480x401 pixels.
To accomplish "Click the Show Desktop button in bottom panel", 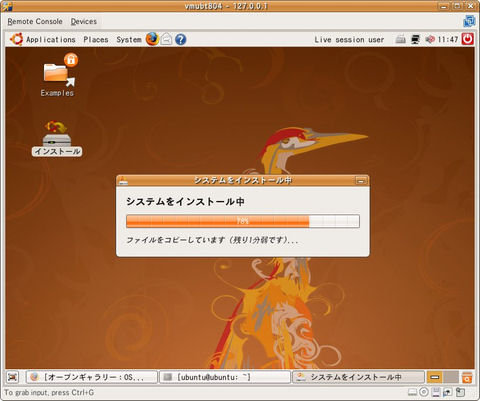I will pos(13,377).
